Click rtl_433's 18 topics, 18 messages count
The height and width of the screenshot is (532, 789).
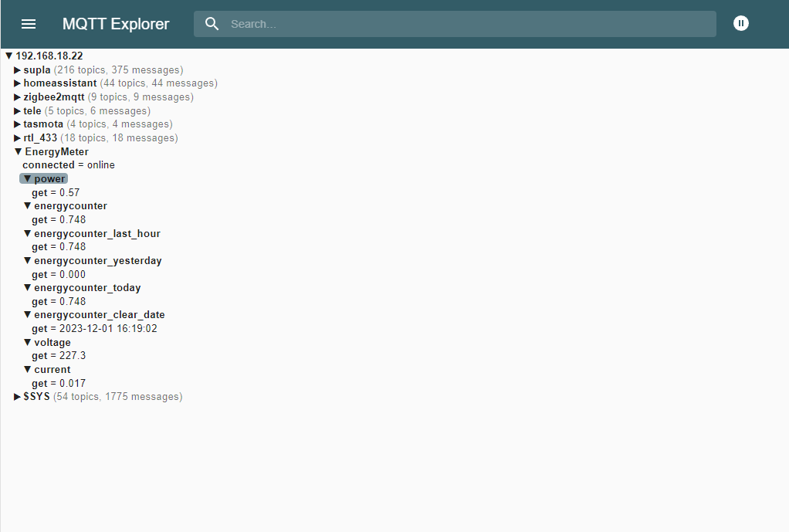tap(119, 138)
